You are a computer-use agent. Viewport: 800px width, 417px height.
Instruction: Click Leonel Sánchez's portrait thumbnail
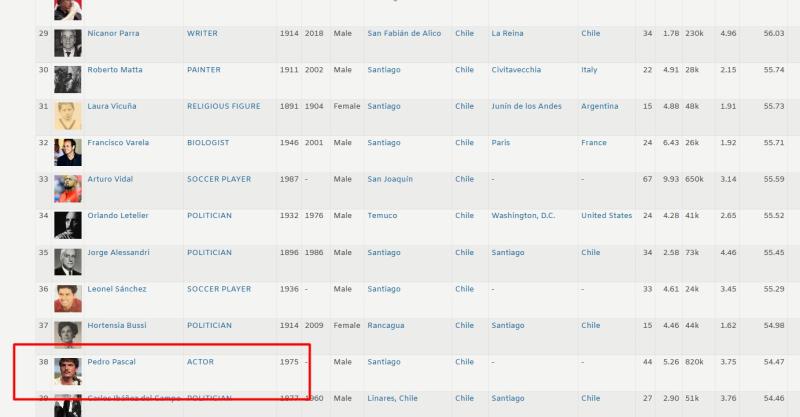tap(68, 299)
